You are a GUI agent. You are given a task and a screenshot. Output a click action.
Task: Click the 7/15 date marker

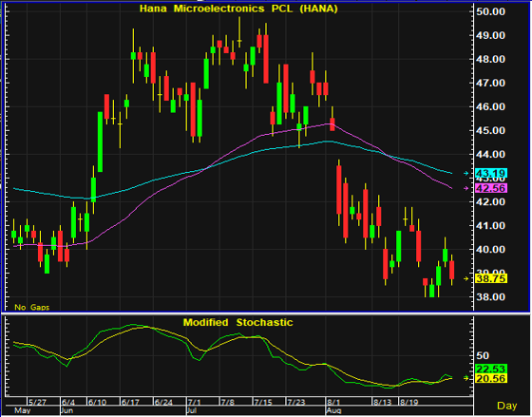[x=263, y=403]
